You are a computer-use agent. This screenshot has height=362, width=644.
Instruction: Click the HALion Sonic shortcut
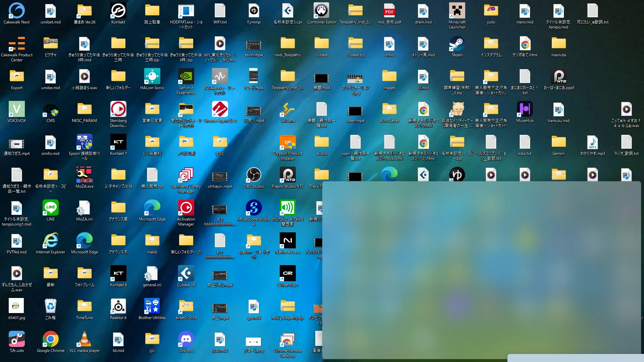click(152, 77)
